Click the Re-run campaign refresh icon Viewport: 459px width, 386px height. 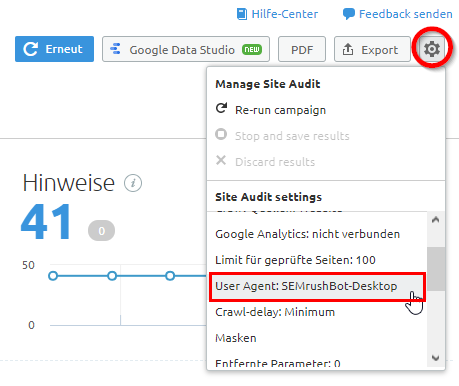click(221, 108)
